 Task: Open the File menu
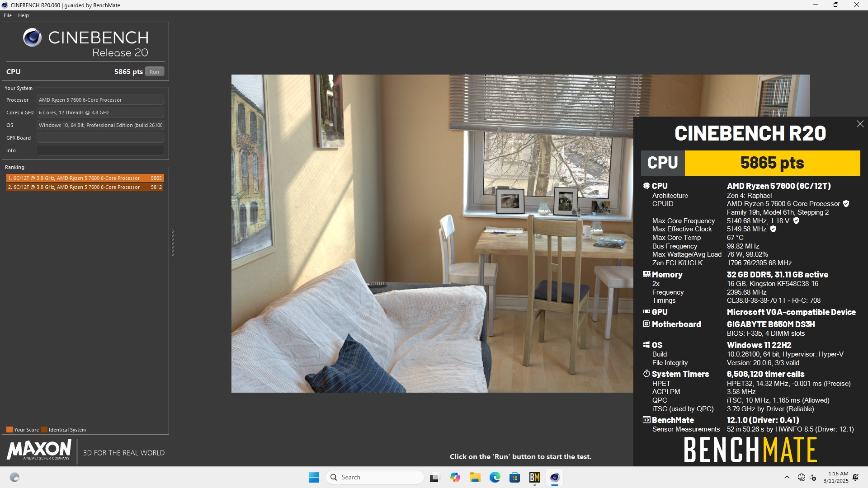(8, 15)
